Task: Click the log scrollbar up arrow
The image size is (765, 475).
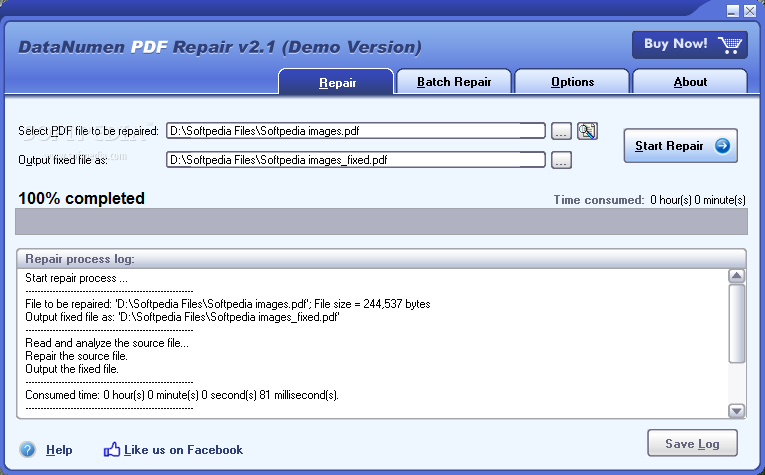Action: (736, 276)
